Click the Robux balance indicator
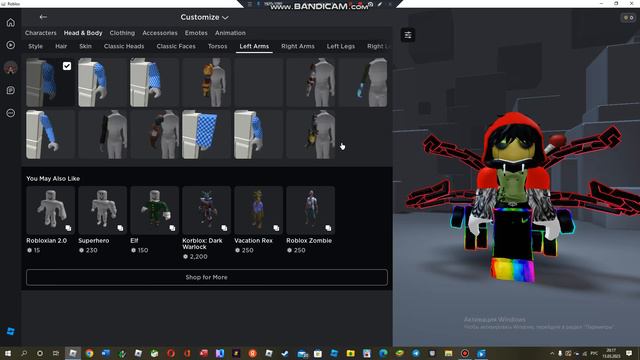 tap(628, 18)
